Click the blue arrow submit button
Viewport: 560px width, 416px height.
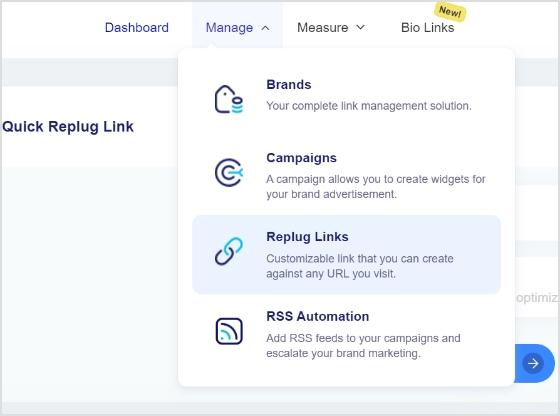tap(534, 363)
